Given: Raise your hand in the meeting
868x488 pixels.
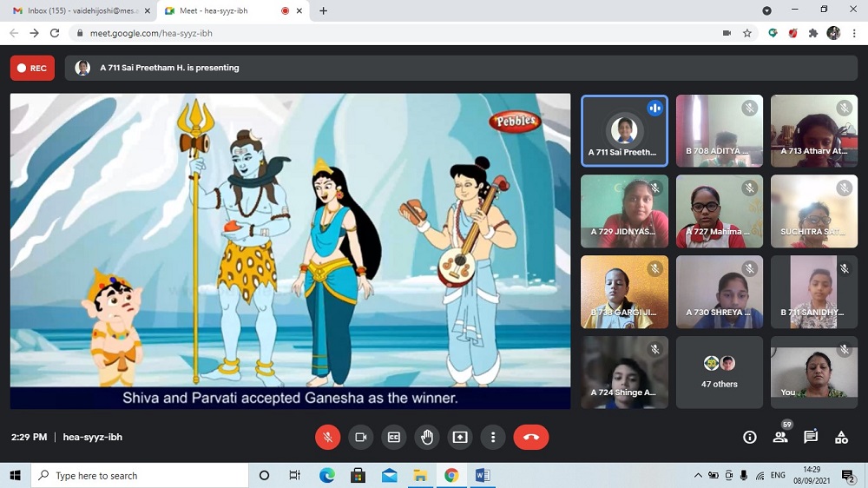Looking at the screenshot, I should click(x=426, y=438).
